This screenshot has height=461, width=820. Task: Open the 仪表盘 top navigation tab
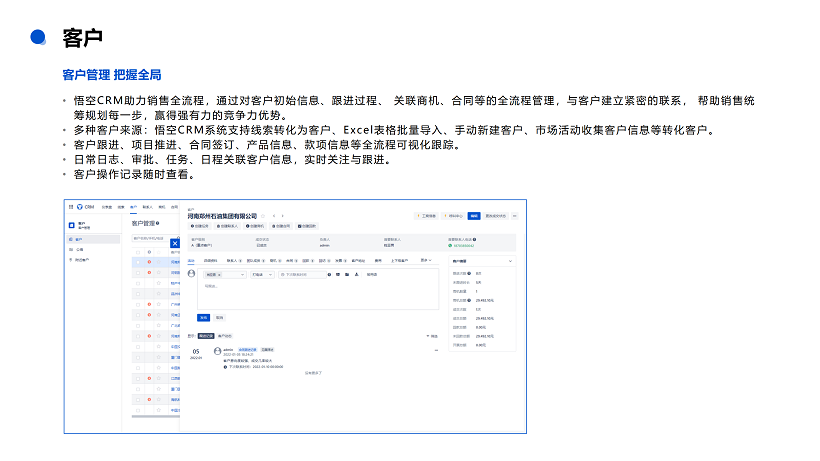click(x=107, y=207)
